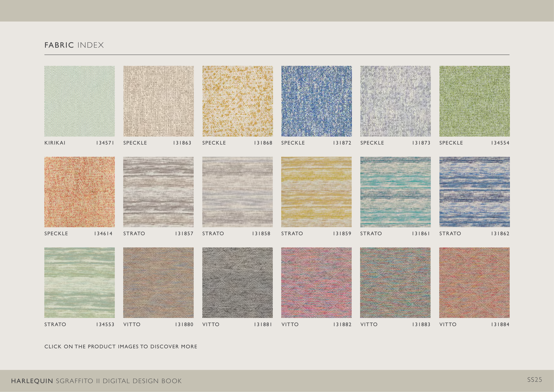Click the yellow Strato 131859 swatch
Viewport: 554px width, 392px height.
(x=316, y=192)
